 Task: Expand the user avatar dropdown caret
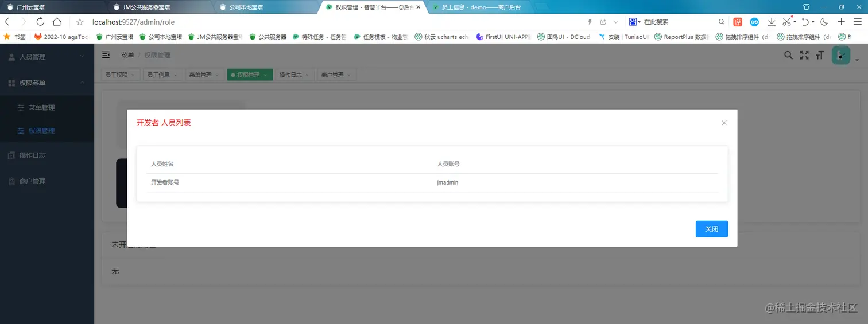[x=857, y=60]
